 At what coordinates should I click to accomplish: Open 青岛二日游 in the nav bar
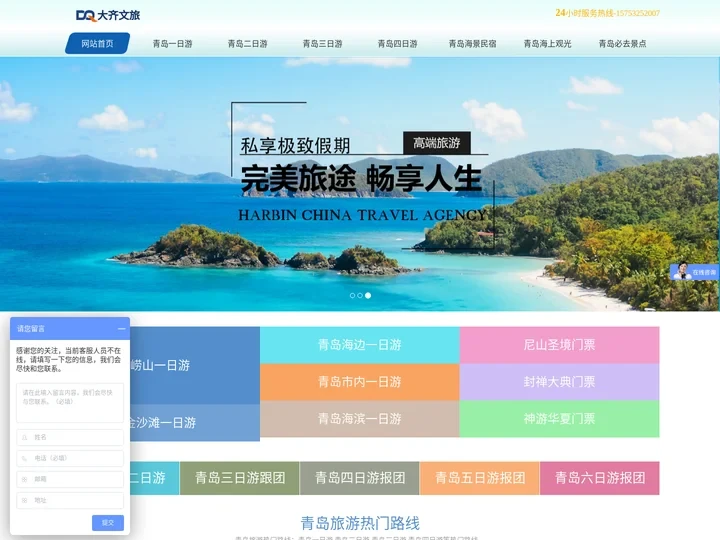click(x=248, y=44)
